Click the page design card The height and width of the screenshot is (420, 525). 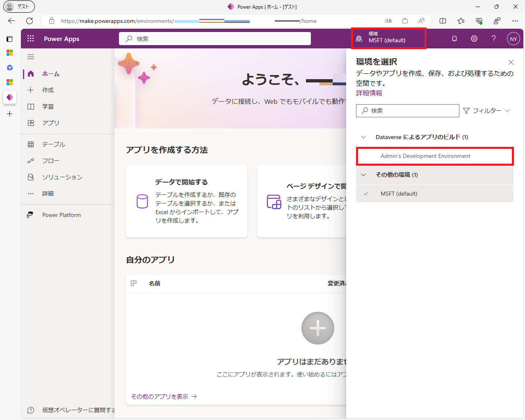click(x=302, y=201)
